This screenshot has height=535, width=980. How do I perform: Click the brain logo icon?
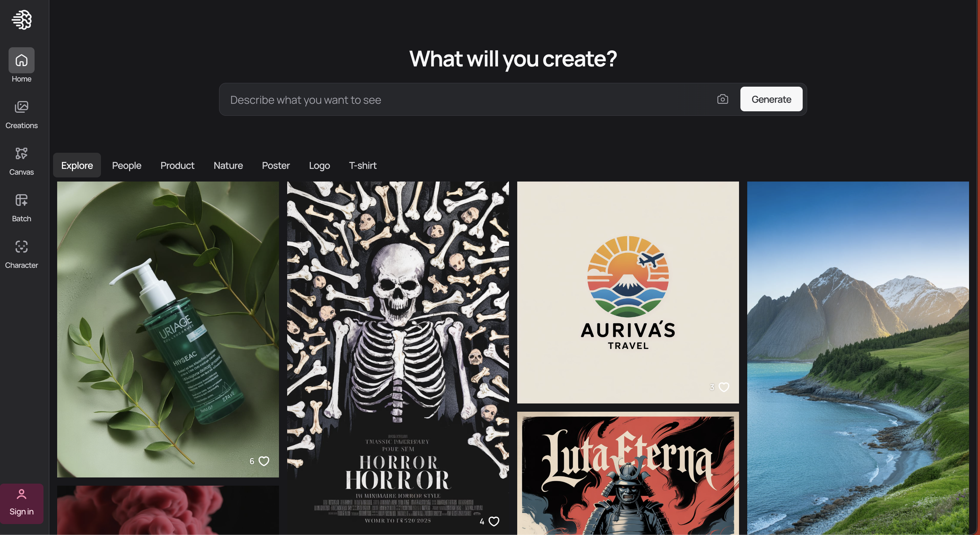click(x=21, y=20)
